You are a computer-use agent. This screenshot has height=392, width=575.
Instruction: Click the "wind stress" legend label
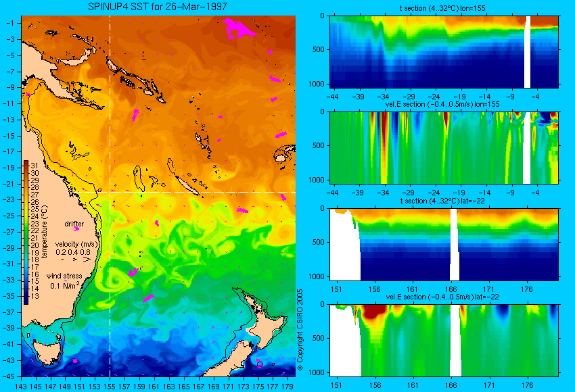(x=64, y=276)
